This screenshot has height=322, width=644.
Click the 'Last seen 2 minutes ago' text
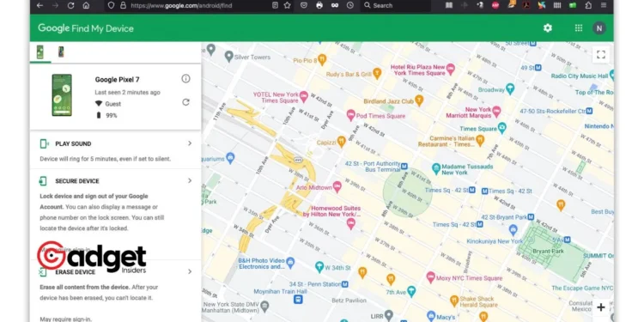(x=127, y=93)
